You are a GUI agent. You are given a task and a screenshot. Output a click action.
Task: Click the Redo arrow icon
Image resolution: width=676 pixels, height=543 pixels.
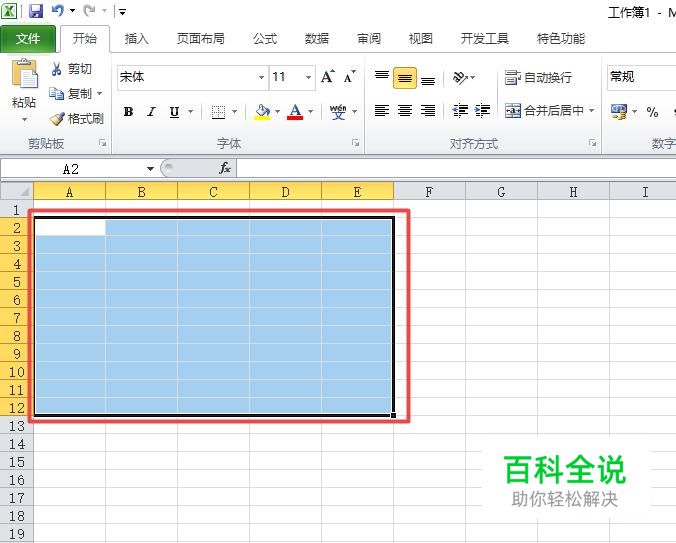click(x=89, y=10)
